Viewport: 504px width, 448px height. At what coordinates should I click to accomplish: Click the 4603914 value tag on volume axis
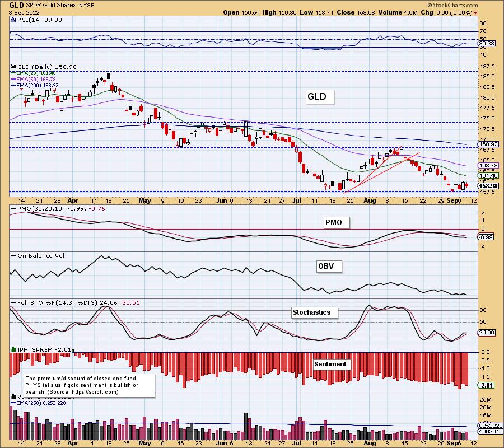(490, 432)
